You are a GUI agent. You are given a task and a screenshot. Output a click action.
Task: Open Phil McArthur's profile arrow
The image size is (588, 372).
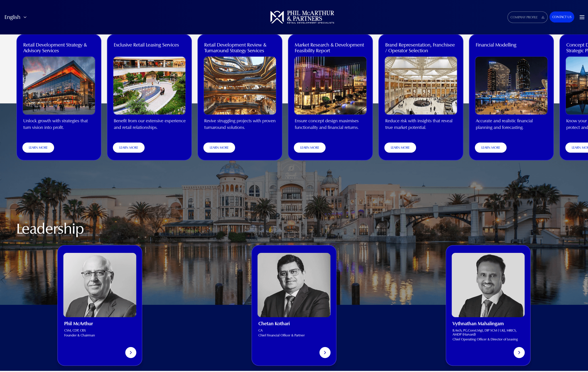131,352
